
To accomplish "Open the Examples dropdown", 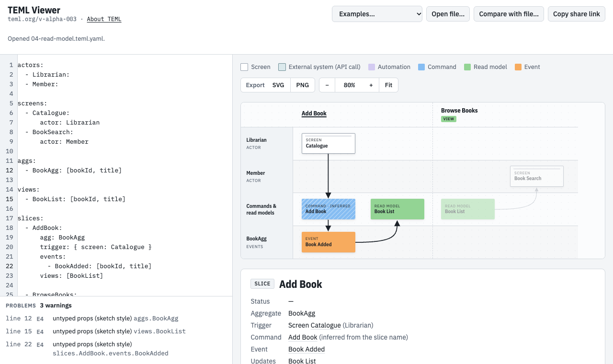I will click(x=377, y=14).
